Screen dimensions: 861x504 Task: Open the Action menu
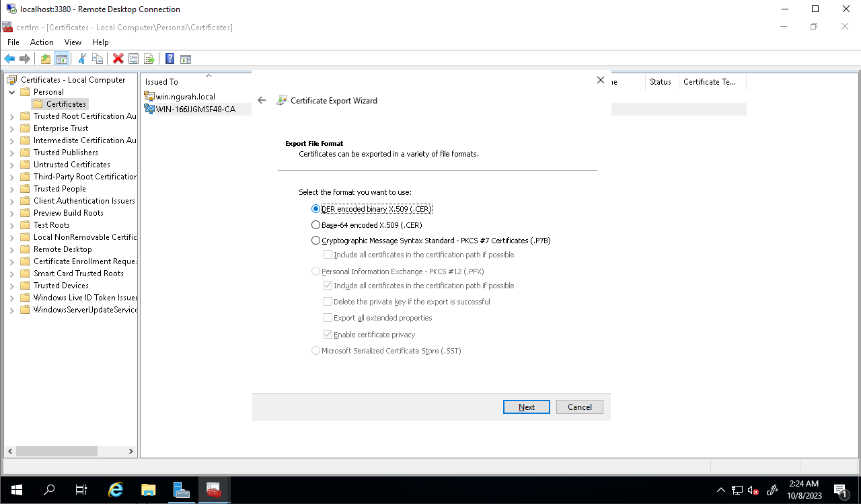click(42, 42)
